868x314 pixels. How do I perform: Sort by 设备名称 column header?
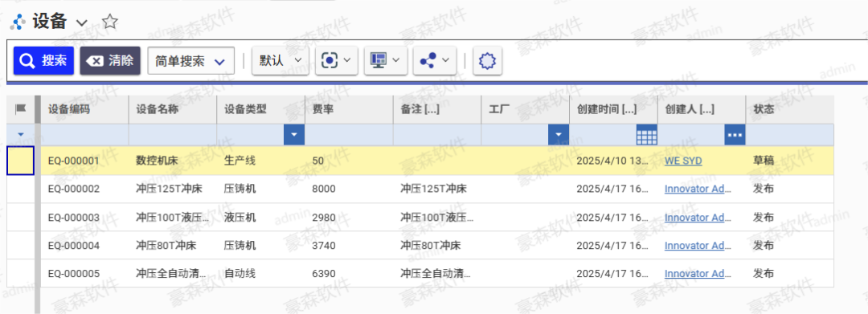(173, 109)
